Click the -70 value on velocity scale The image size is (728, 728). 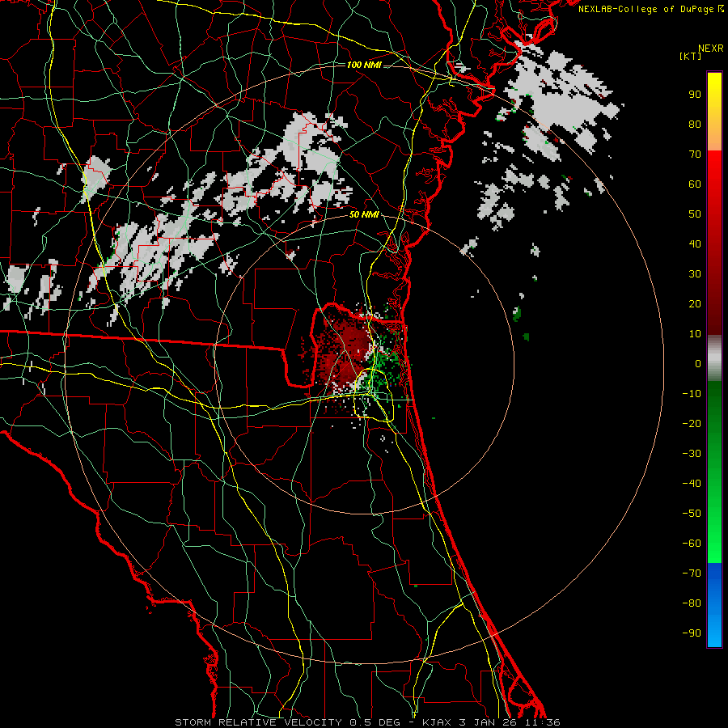click(x=692, y=573)
